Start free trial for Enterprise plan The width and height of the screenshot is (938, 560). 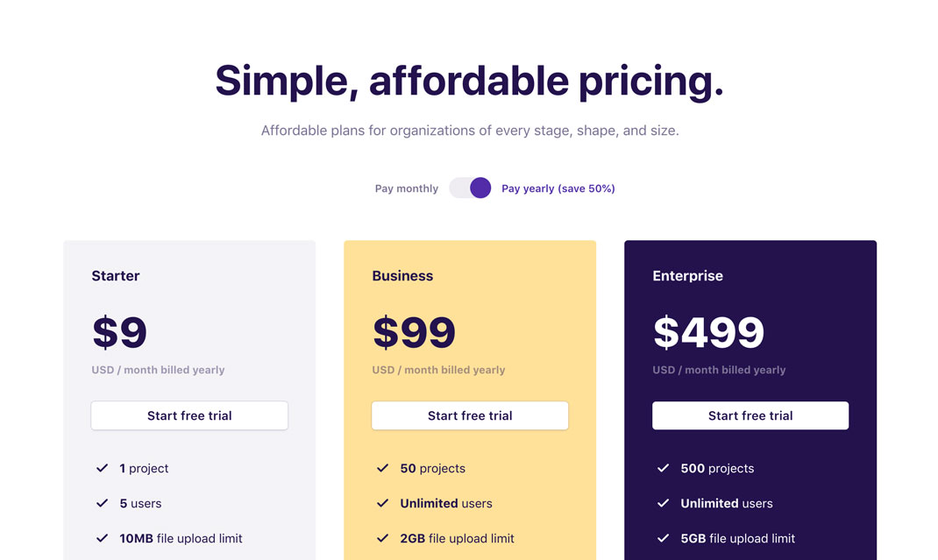pyautogui.click(x=750, y=415)
